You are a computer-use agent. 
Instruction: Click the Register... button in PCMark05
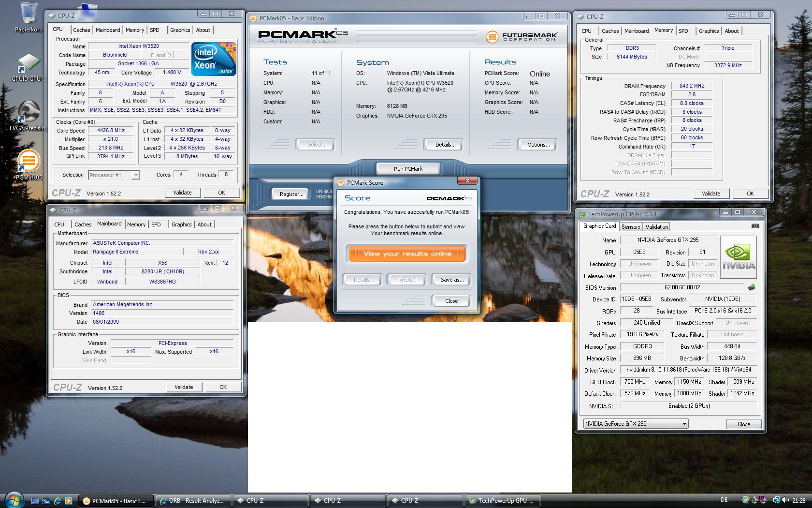tap(291, 194)
